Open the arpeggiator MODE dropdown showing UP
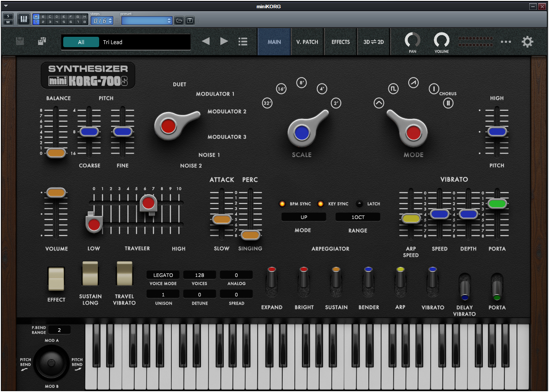 point(304,217)
